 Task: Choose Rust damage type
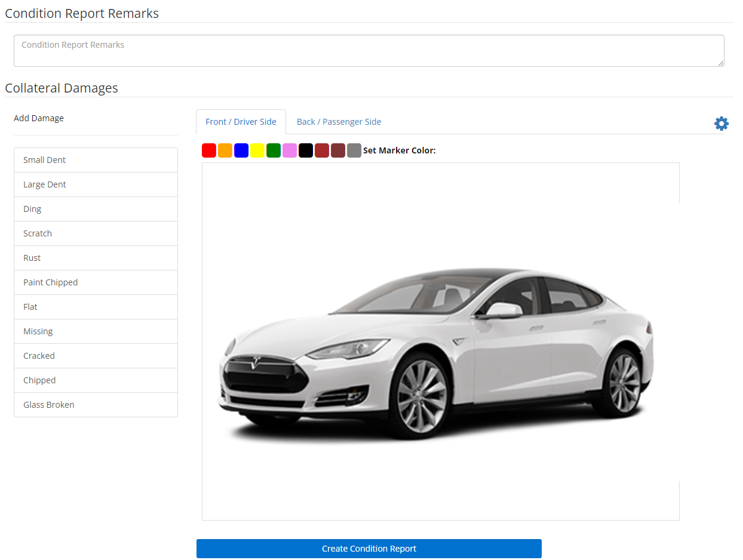point(96,258)
